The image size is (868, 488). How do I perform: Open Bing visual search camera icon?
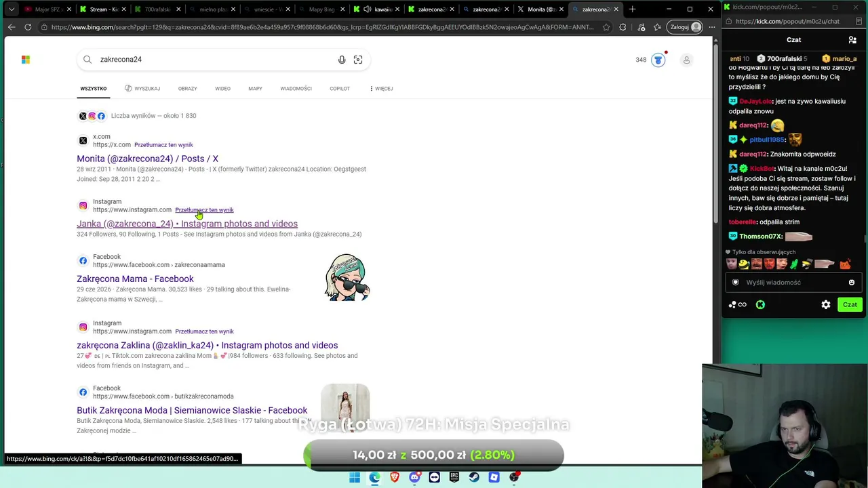click(x=358, y=60)
